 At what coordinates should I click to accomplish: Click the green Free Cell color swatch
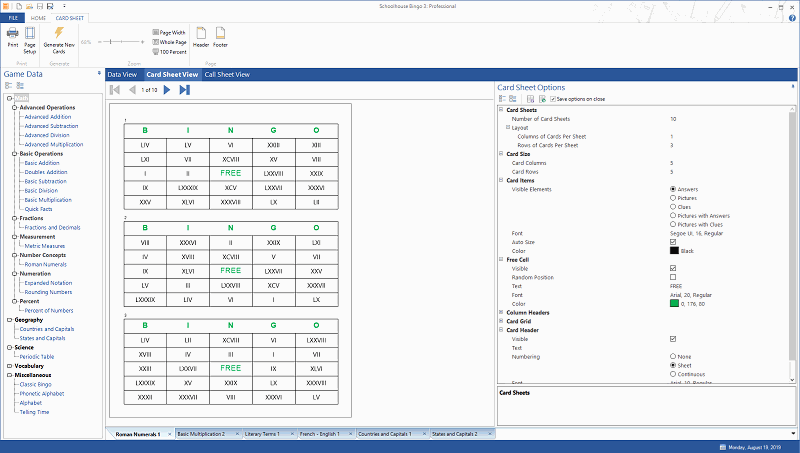click(674, 303)
